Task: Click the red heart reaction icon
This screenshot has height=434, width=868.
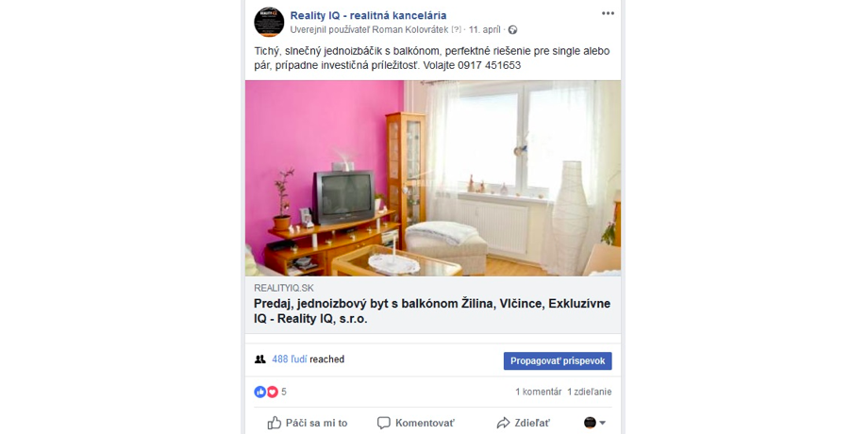Action: 273,392
